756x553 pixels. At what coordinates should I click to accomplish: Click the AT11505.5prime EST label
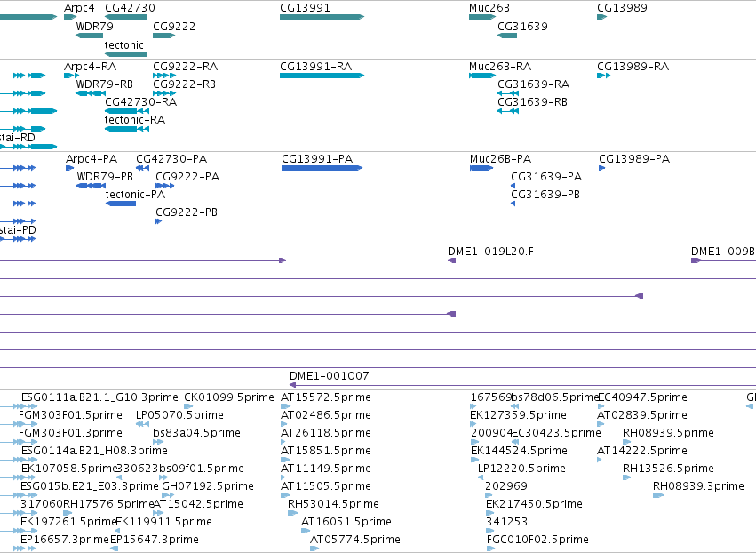point(326,486)
